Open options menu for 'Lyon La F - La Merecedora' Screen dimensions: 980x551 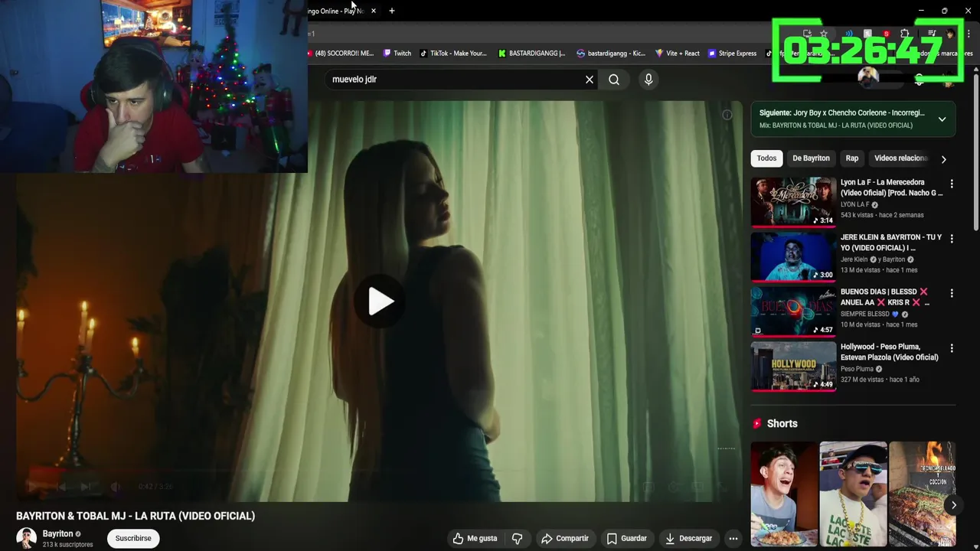pyautogui.click(x=952, y=184)
